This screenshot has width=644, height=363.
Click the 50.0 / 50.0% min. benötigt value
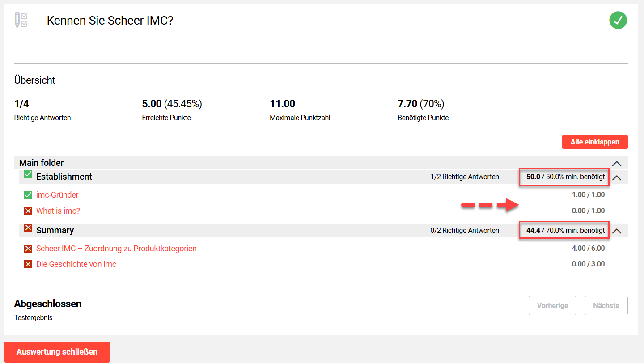click(566, 177)
